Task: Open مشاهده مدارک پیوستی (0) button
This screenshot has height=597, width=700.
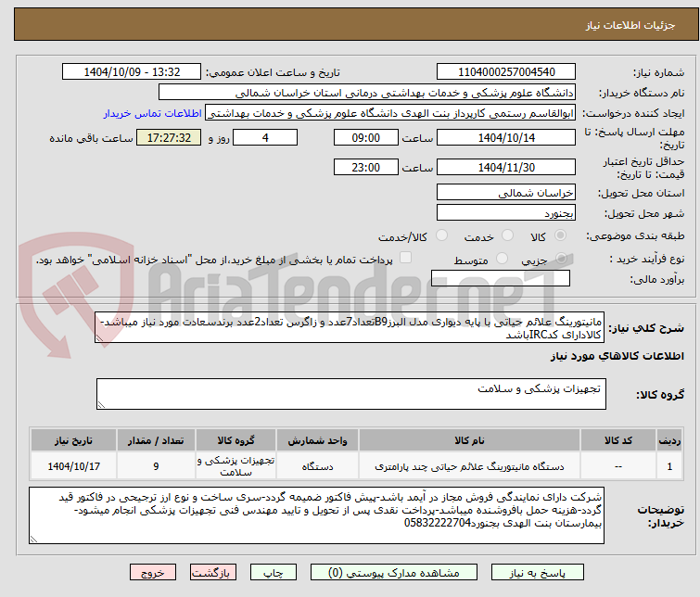Action: [x=394, y=573]
